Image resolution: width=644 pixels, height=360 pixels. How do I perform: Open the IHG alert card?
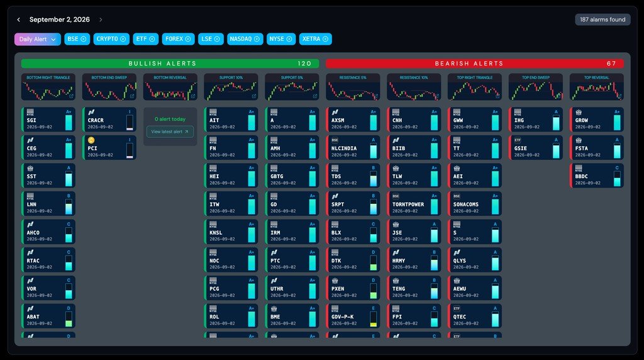click(536, 120)
